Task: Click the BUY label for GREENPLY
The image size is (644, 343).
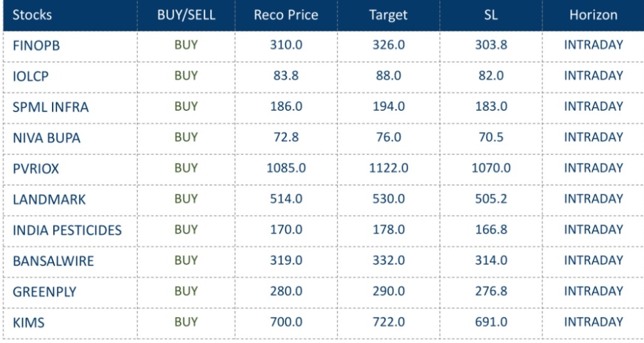Action: (x=186, y=291)
